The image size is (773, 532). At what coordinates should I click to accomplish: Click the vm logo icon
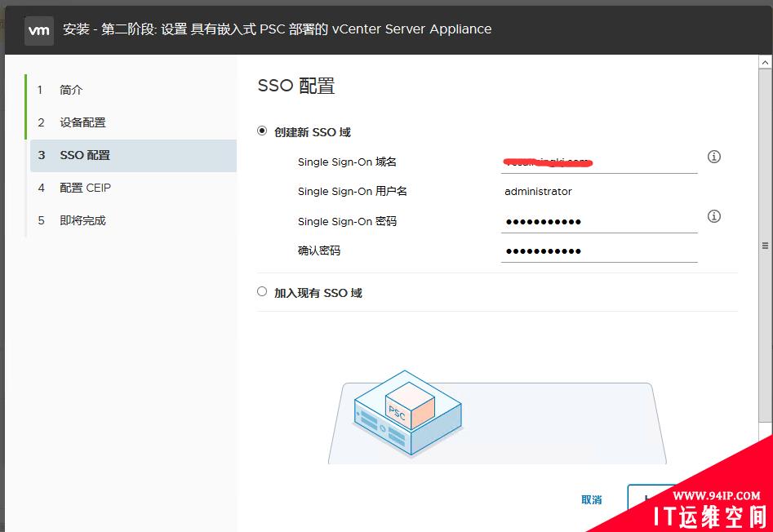point(39,30)
